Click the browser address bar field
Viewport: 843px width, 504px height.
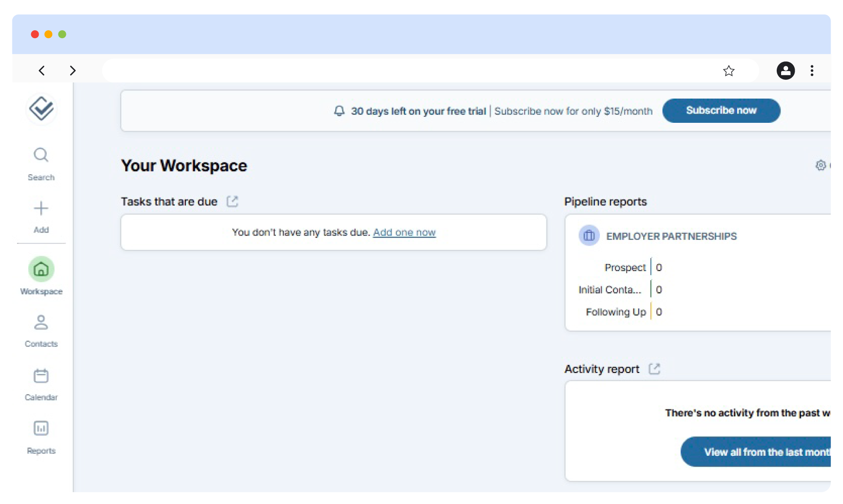408,71
